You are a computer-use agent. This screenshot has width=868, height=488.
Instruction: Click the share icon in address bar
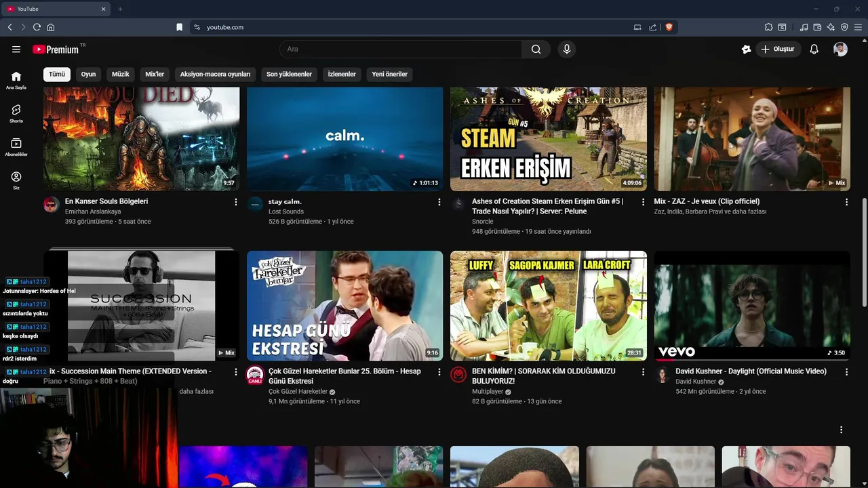(x=652, y=27)
